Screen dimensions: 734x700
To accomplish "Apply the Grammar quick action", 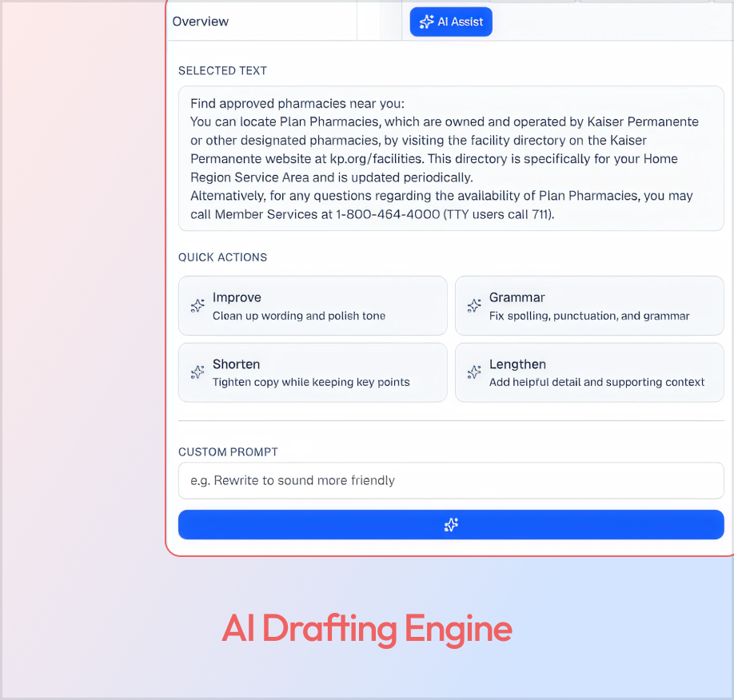I will coord(589,305).
